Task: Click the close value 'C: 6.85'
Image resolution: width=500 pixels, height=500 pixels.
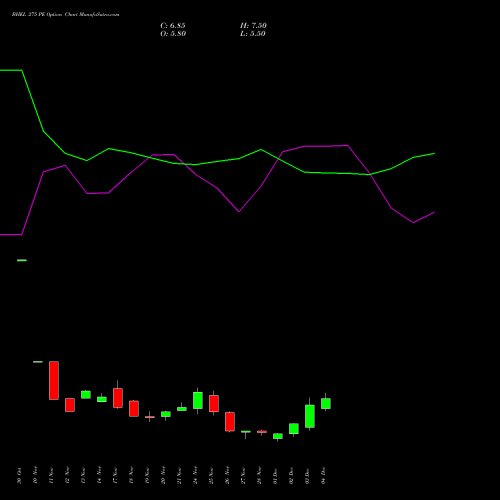Action: tap(173, 26)
